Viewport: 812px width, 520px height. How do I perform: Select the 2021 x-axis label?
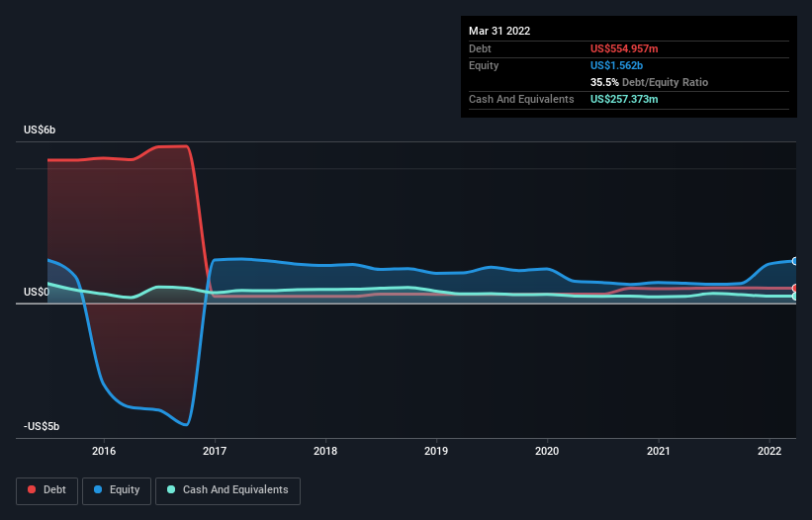click(x=658, y=451)
